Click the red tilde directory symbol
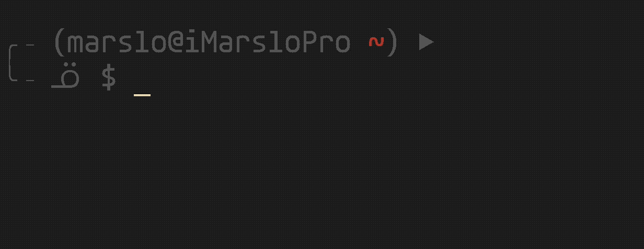This screenshot has height=249, width=644. point(376,42)
